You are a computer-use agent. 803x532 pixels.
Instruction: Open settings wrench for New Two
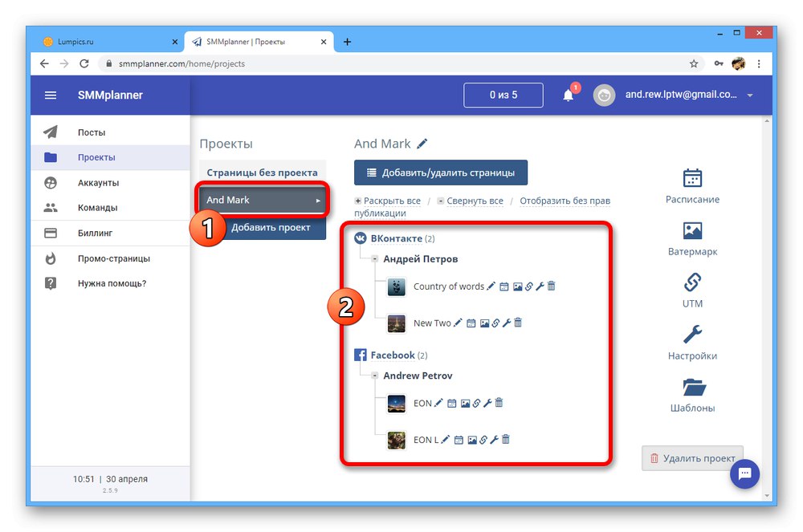click(507, 323)
